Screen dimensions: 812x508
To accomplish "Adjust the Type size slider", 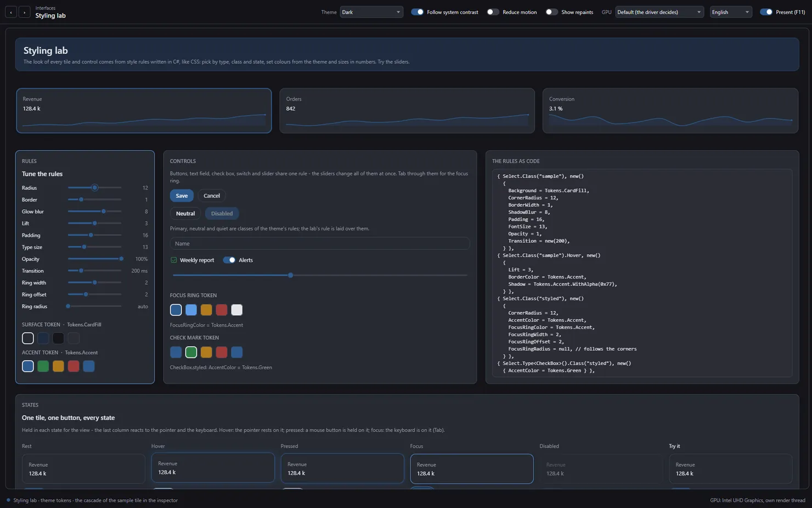I will coord(94,247).
